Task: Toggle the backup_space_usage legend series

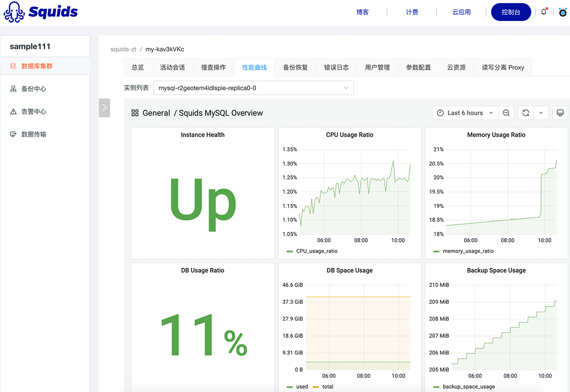Action: [468, 387]
